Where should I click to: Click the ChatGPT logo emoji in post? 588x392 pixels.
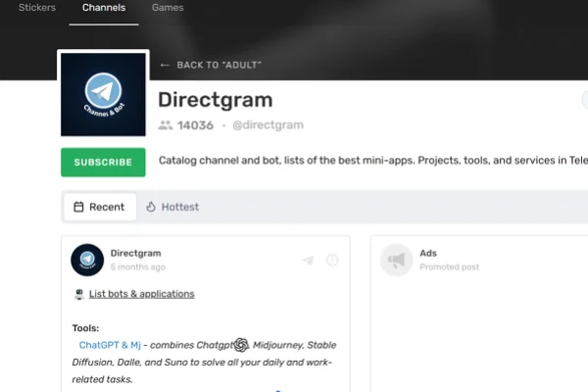[241, 345]
